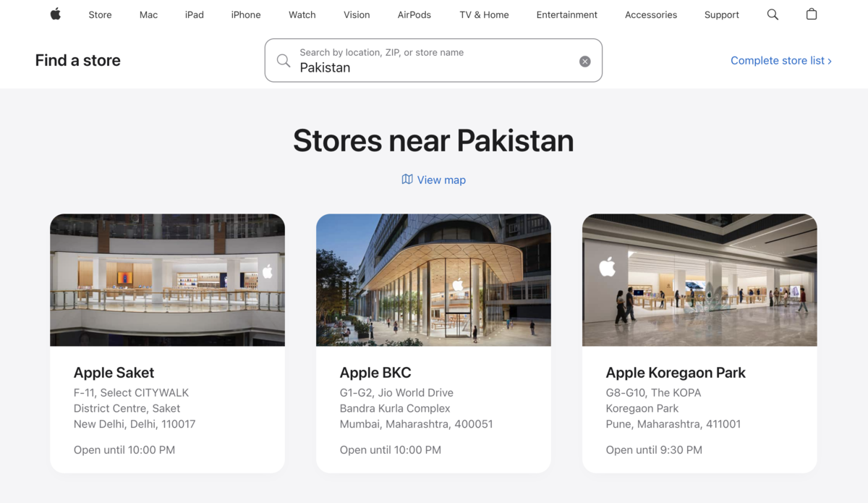Click the magnifier icon inside search field

point(284,61)
